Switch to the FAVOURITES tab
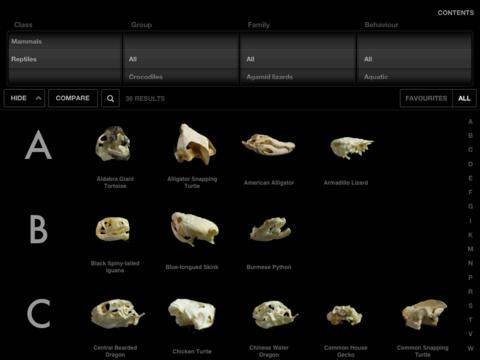480x360 pixels. (426, 98)
